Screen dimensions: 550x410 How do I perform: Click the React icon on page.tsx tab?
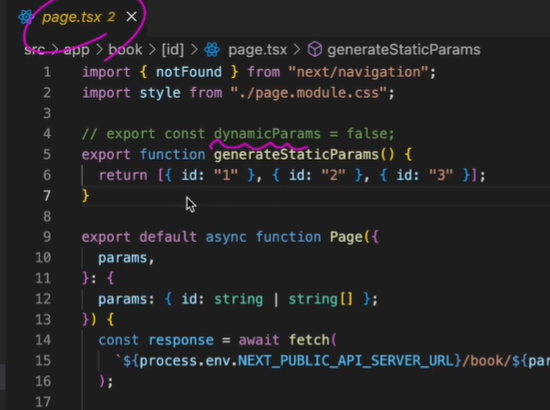[x=26, y=17]
